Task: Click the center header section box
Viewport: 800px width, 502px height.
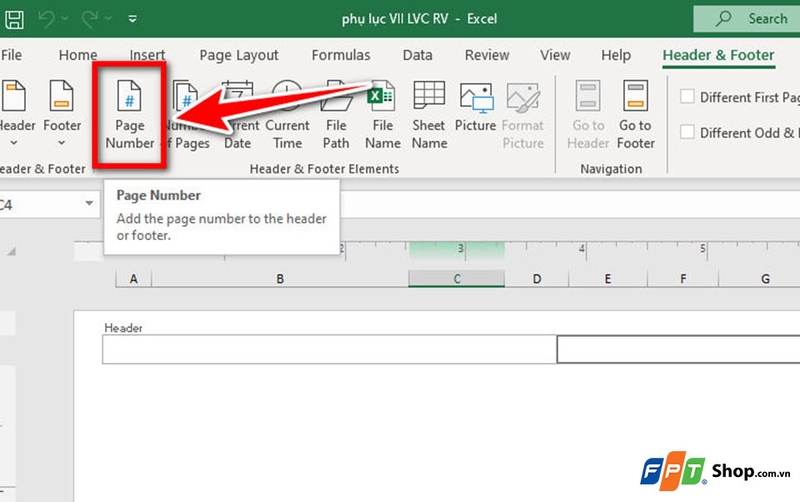Action: point(679,349)
